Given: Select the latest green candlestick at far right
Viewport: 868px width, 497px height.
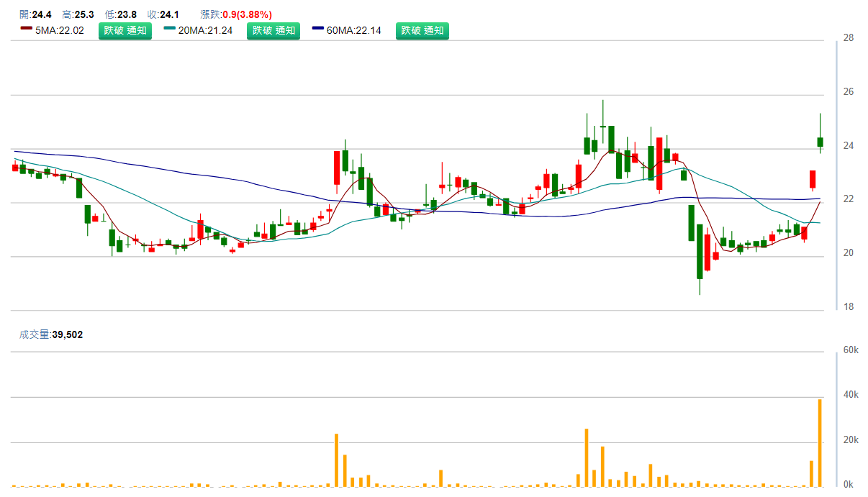Looking at the screenshot, I should pos(820,142).
